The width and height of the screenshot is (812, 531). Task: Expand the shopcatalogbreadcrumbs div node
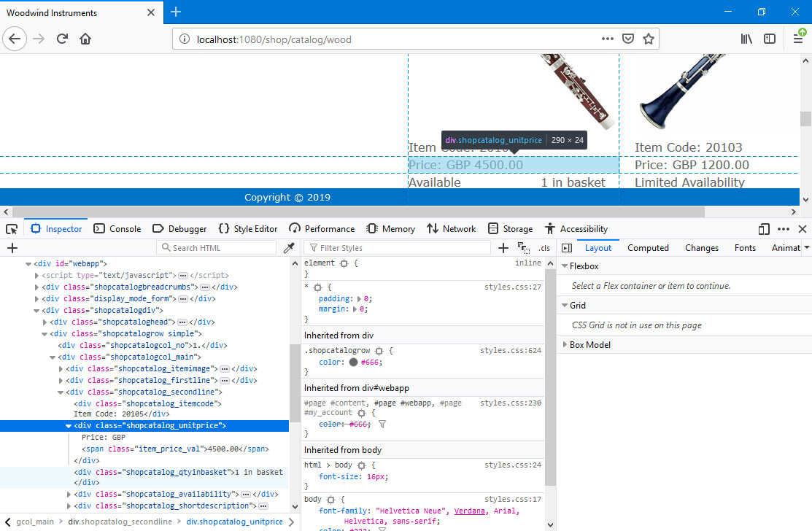click(36, 287)
